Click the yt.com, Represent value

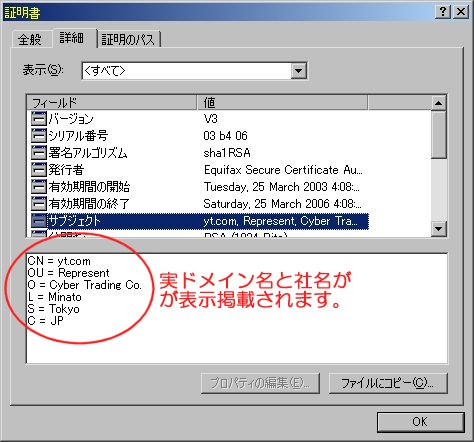click(x=281, y=221)
